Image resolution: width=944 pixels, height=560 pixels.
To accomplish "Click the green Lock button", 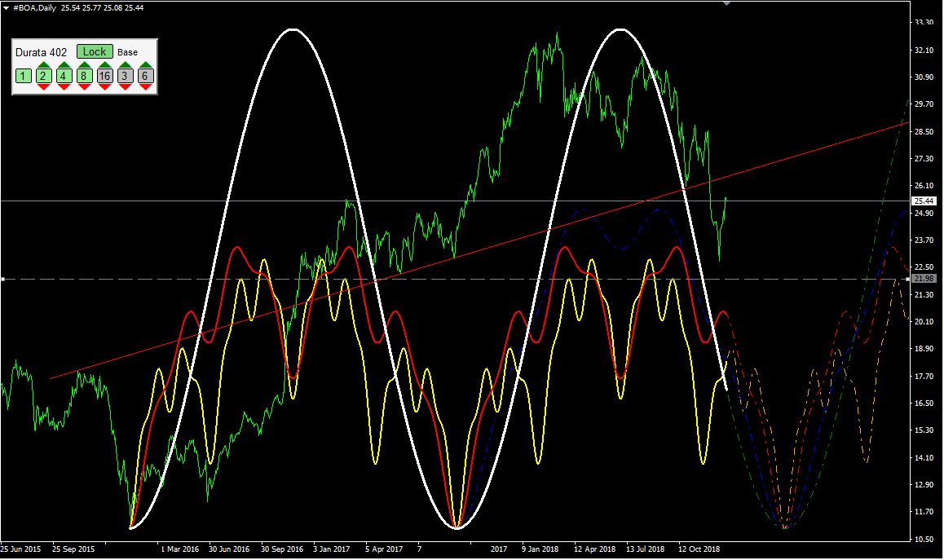I will tap(95, 52).
